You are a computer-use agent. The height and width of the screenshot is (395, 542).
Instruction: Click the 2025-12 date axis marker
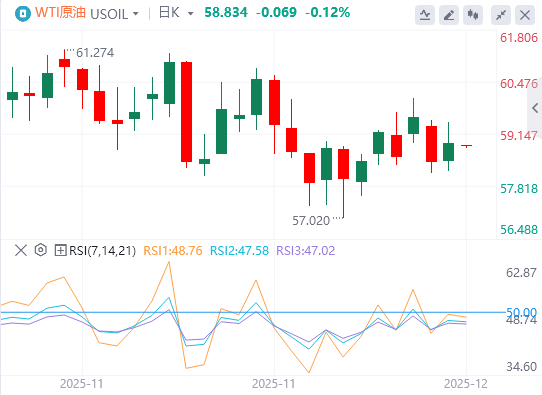pyautogui.click(x=466, y=384)
